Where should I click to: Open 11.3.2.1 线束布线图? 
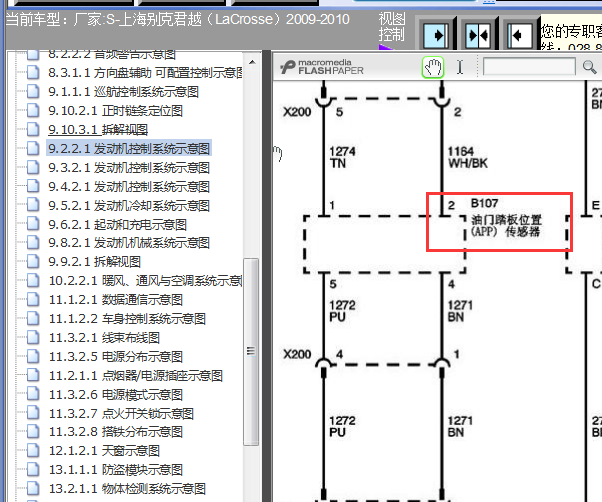pyautogui.click(x=104, y=338)
